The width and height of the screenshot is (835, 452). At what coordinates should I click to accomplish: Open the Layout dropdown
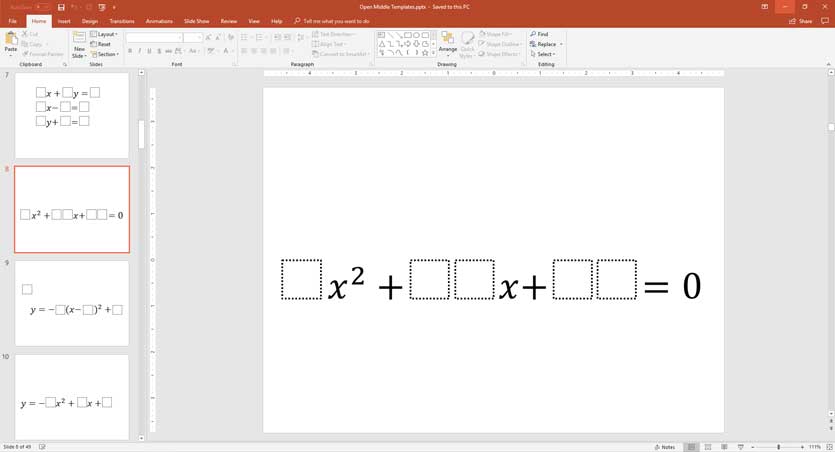click(104, 34)
